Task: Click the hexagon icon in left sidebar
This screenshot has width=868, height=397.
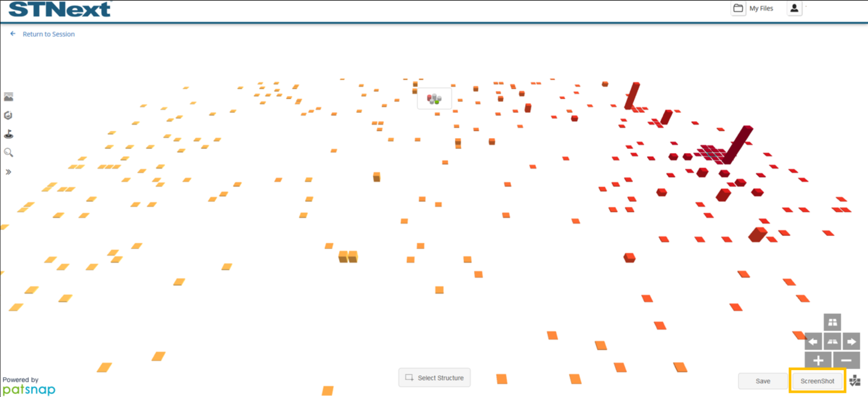Action: coord(8,115)
